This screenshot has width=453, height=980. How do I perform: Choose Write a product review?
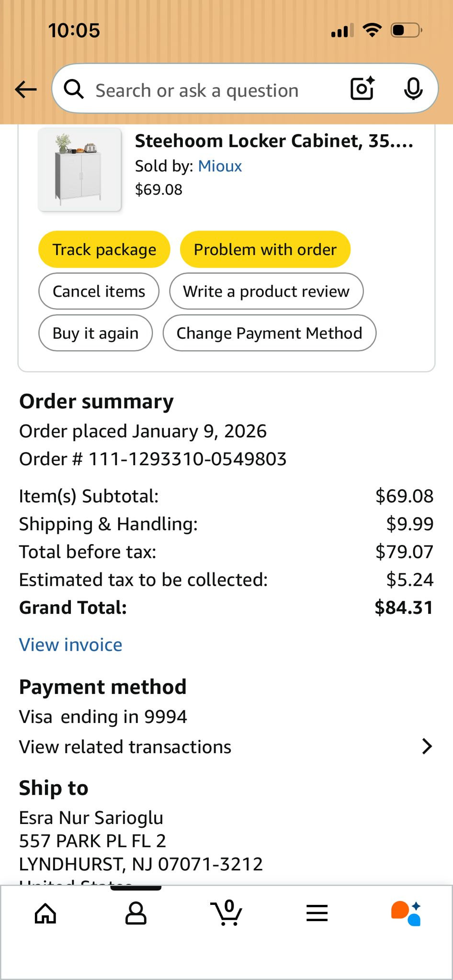click(x=266, y=291)
